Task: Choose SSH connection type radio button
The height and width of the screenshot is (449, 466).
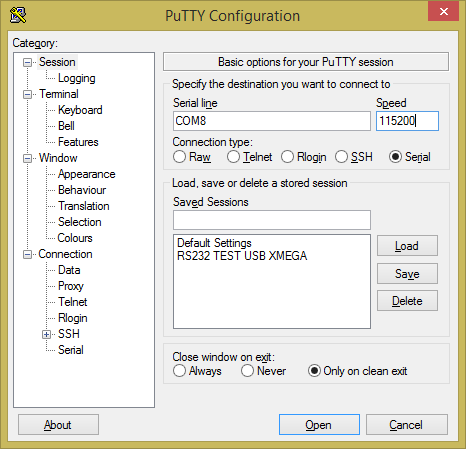Action: (x=341, y=157)
